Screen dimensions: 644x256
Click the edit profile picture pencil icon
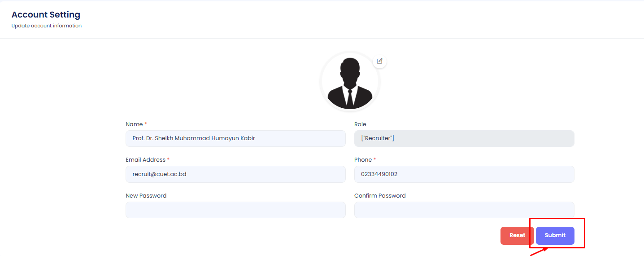pyautogui.click(x=379, y=61)
